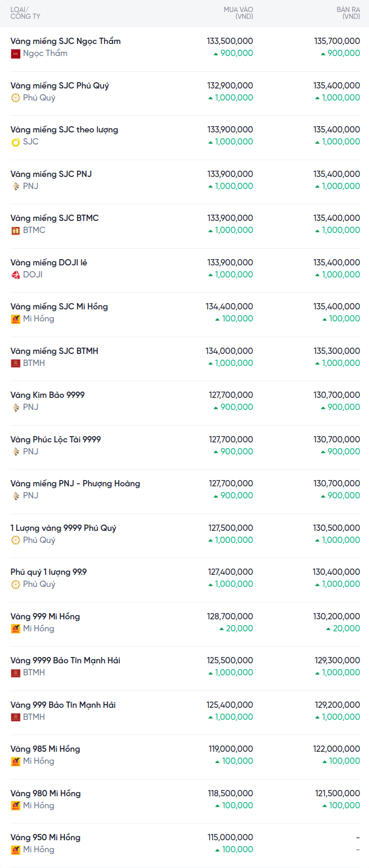Click buy price 134,400,000 for SJC Mi Hồng
This screenshot has height=868, width=369.
[229, 307]
